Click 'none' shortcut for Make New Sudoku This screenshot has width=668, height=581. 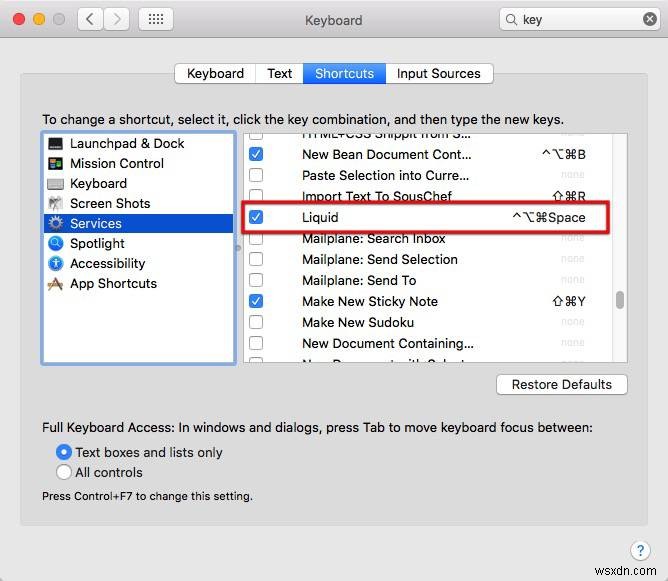573,322
